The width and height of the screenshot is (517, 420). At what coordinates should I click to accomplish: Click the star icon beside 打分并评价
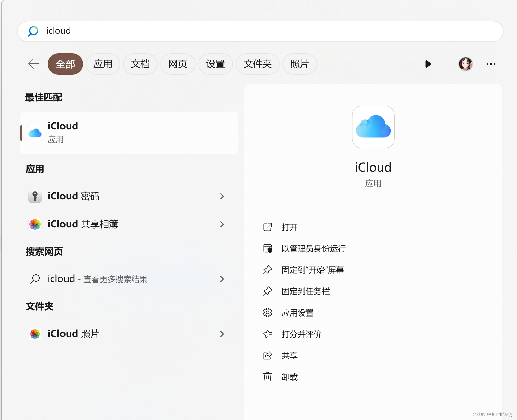(268, 334)
